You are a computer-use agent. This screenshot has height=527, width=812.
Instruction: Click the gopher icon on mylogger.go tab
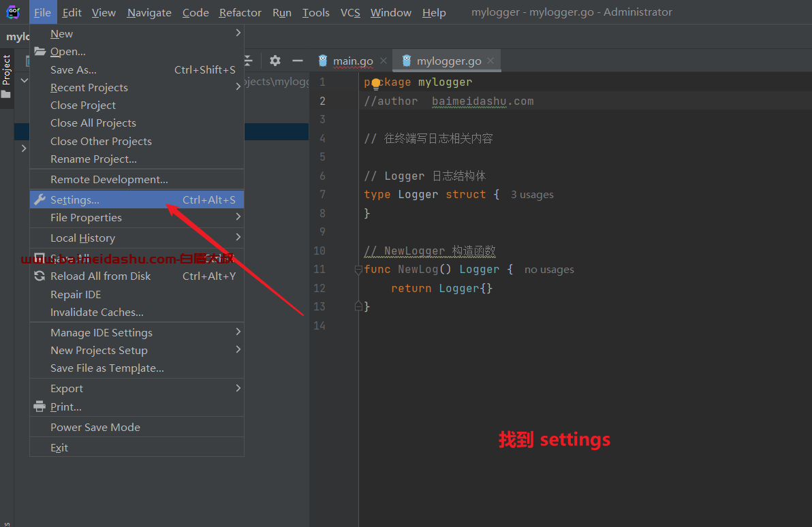(407, 61)
